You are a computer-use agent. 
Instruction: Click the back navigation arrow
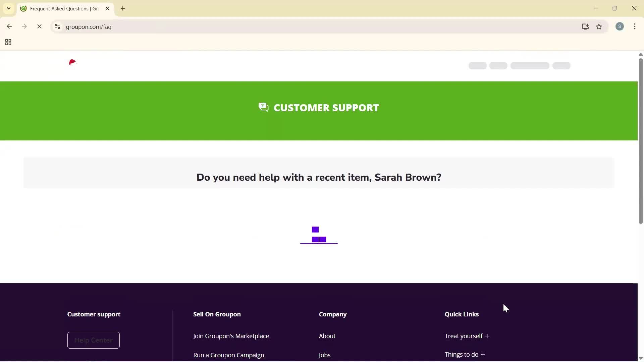pos(9,26)
